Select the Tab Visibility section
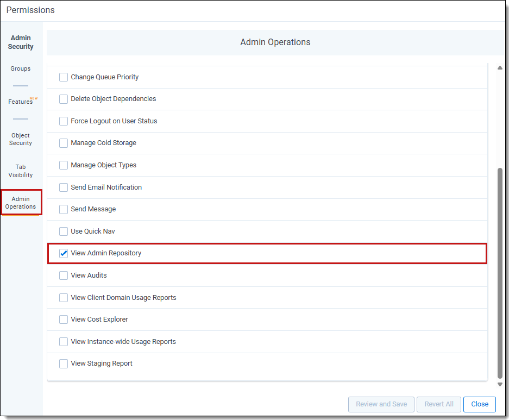This screenshot has height=420, width=509. click(21, 171)
